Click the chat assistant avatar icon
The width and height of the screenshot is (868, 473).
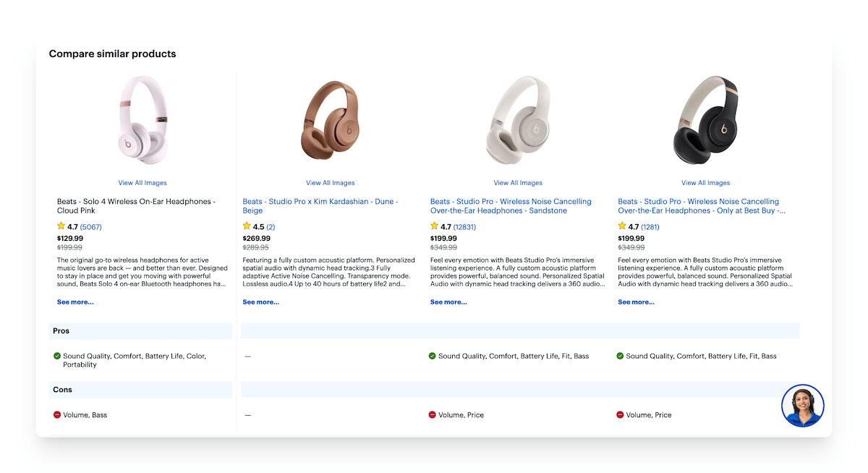tap(803, 405)
